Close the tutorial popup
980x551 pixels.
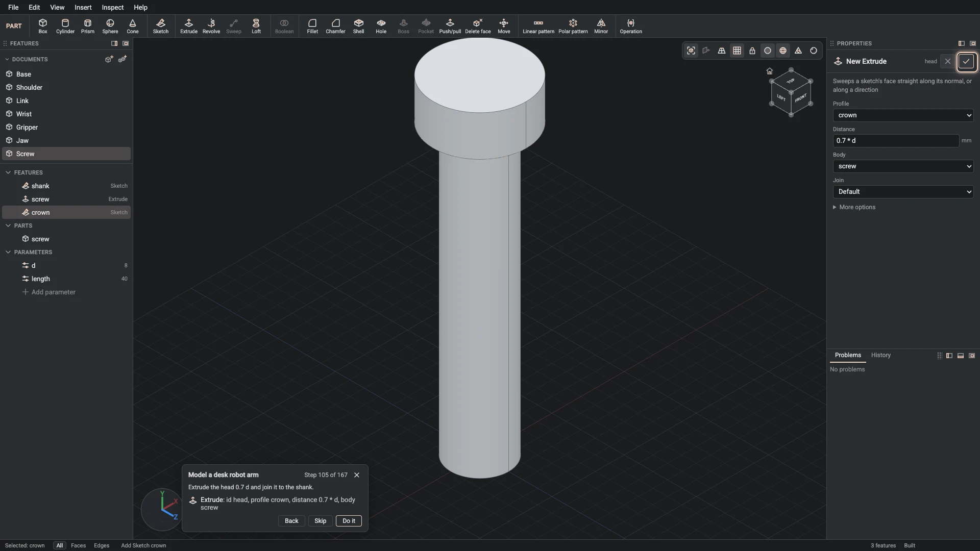tap(357, 475)
